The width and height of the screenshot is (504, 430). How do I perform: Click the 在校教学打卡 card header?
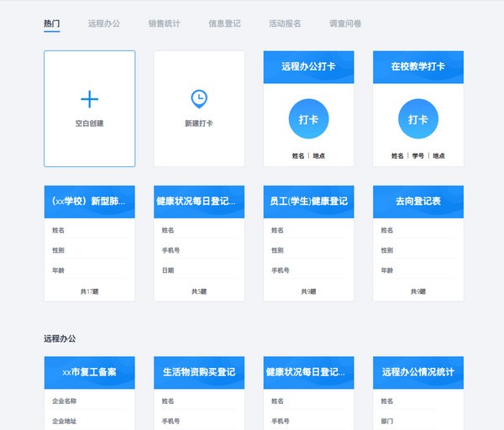point(418,66)
